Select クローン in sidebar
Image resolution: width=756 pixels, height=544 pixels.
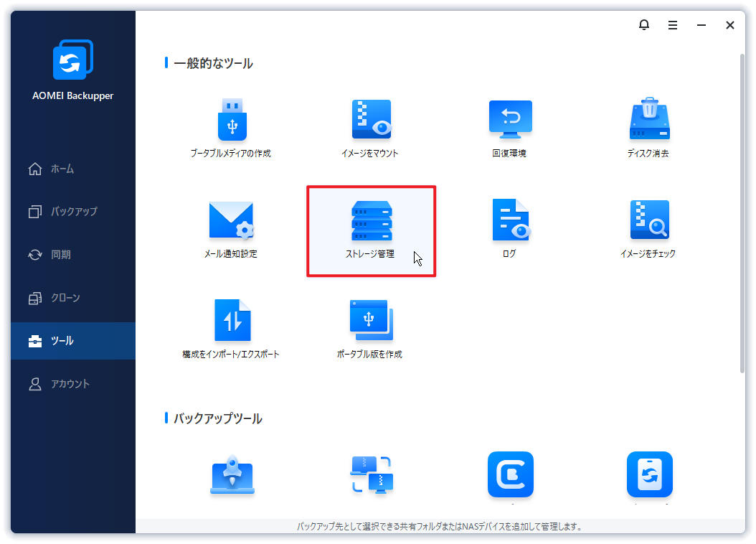click(73, 298)
